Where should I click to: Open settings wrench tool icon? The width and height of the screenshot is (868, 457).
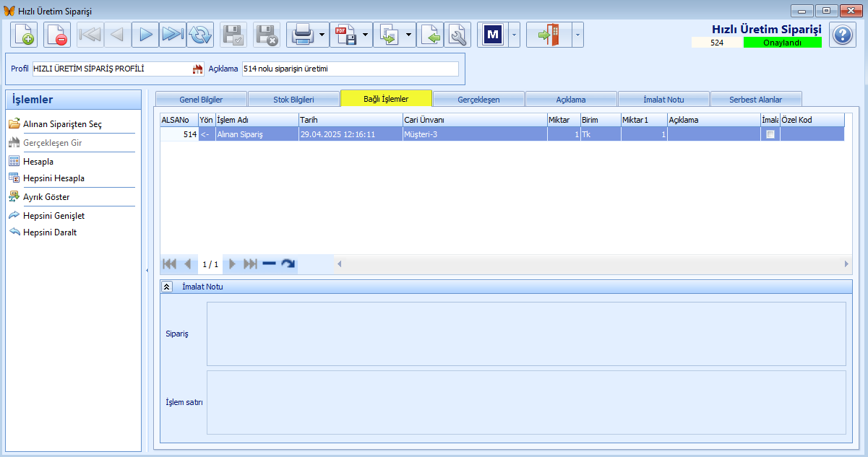click(x=457, y=35)
